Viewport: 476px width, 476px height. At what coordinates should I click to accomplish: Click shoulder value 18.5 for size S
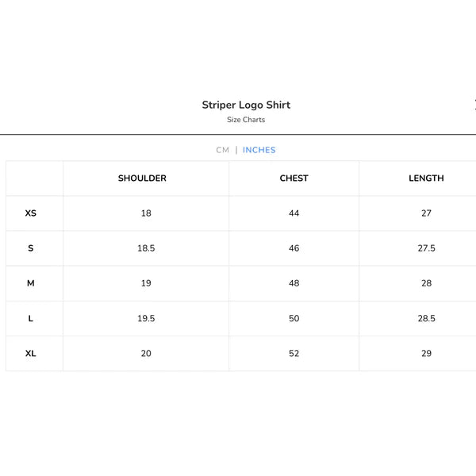pos(146,248)
